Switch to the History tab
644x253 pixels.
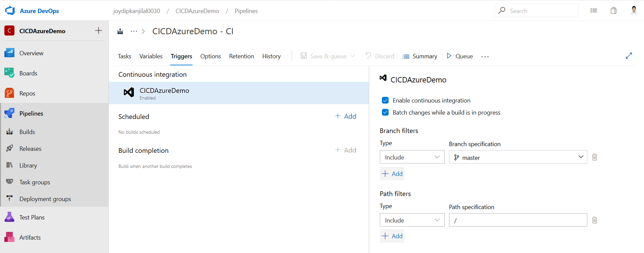coord(271,56)
